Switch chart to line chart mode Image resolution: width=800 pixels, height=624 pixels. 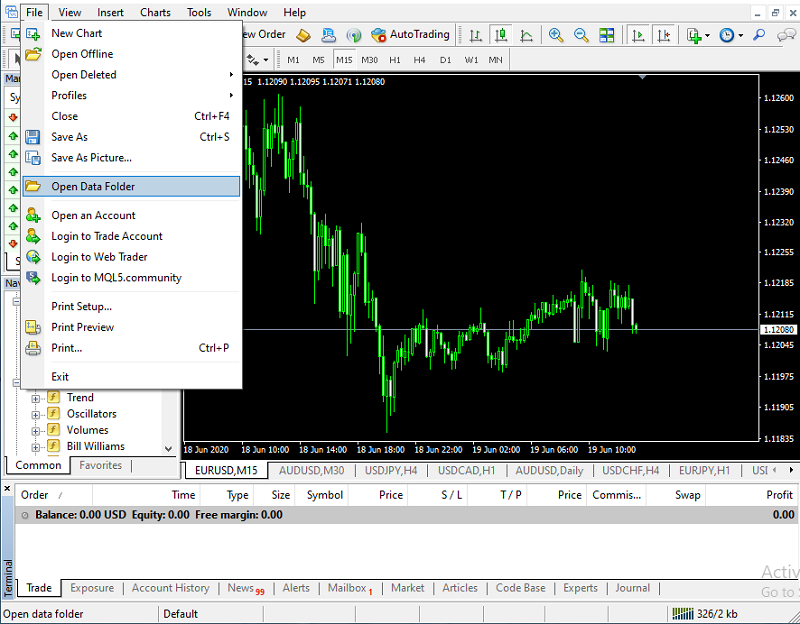click(x=527, y=35)
